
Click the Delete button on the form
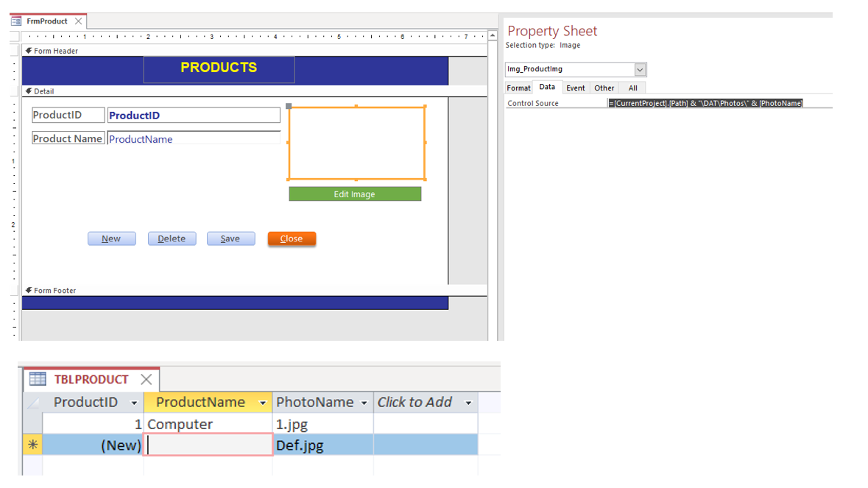click(x=172, y=238)
